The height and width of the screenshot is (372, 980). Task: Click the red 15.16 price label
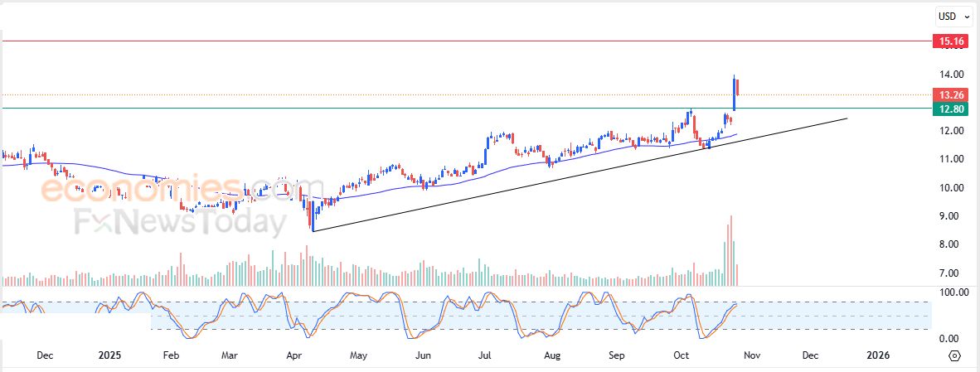click(946, 41)
